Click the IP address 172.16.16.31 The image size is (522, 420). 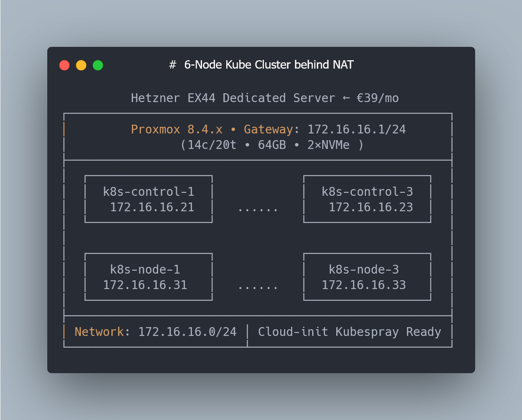(145, 285)
